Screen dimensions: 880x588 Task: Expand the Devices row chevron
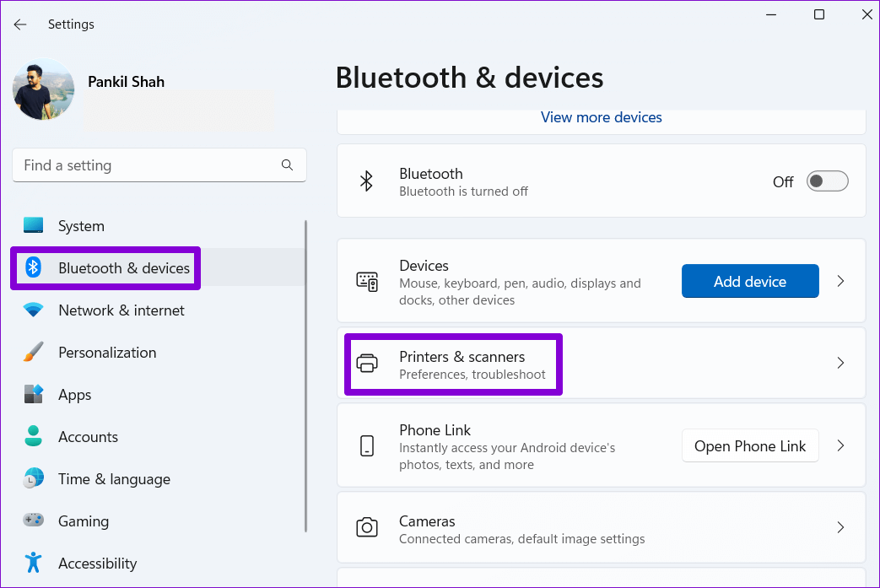840,281
